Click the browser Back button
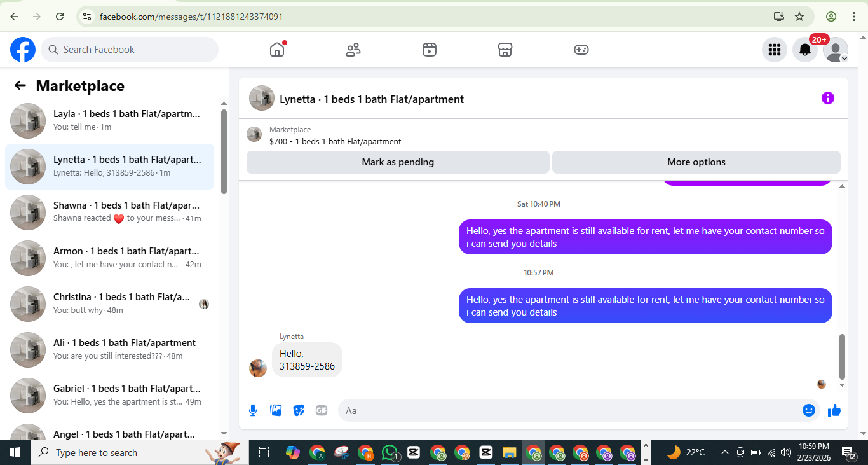Viewport: 868px width, 465px height. point(14,17)
